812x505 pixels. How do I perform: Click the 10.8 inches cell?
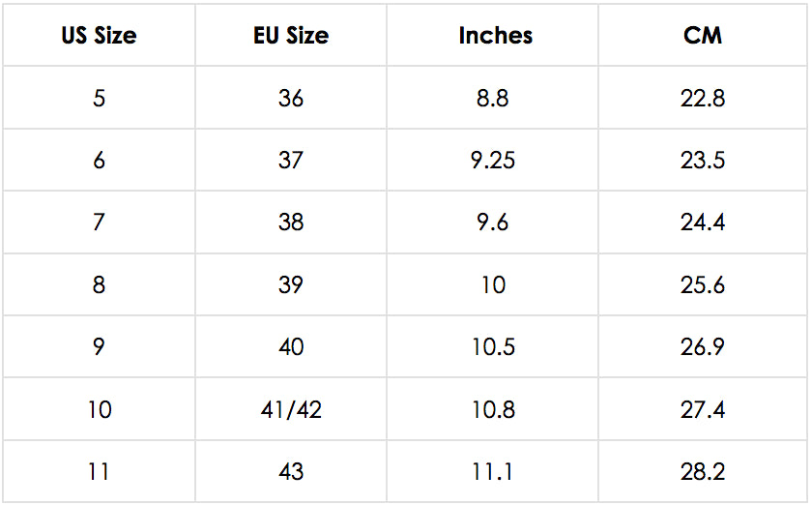point(492,409)
